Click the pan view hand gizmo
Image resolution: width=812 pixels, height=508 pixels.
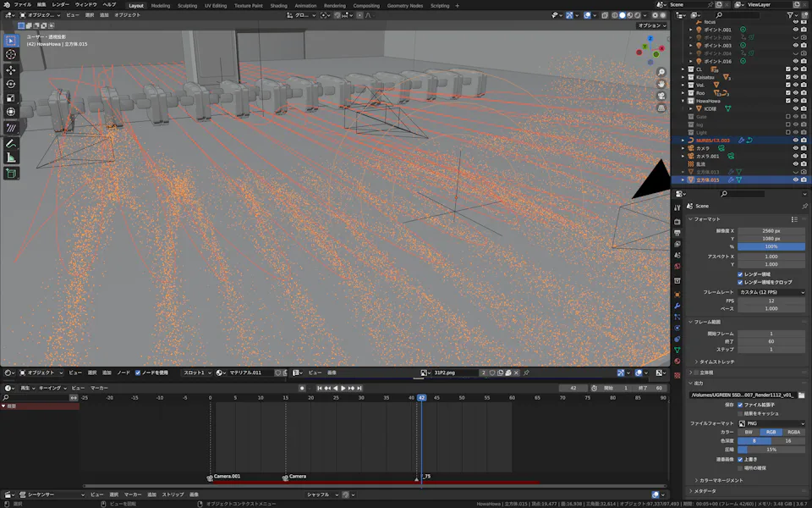661,85
